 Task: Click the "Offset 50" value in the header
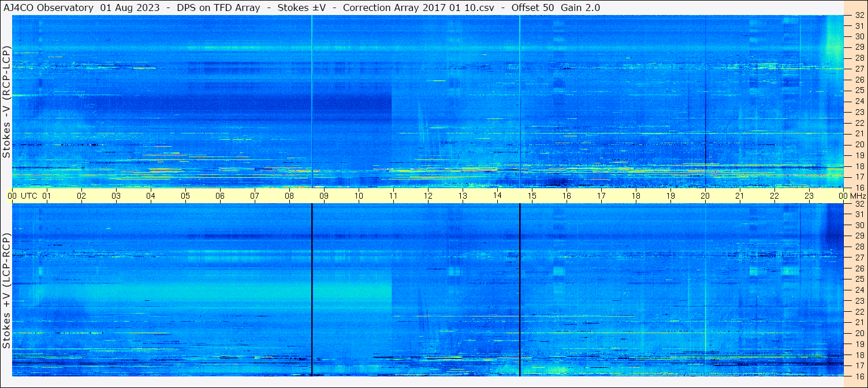(533, 8)
